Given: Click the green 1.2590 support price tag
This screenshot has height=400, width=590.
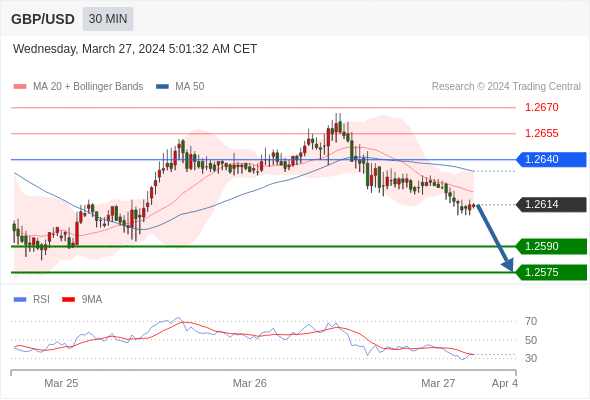Looking at the screenshot, I should [551, 246].
